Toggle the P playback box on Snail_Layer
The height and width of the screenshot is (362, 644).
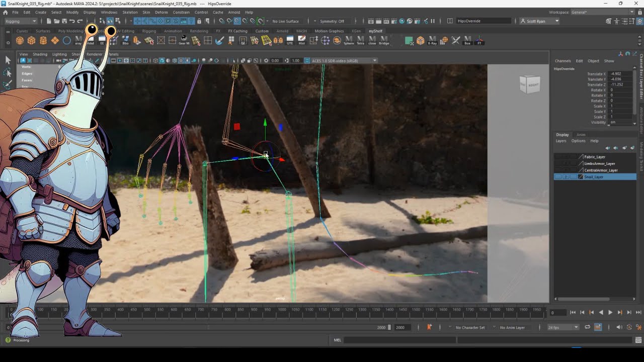[x=567, y=177]
